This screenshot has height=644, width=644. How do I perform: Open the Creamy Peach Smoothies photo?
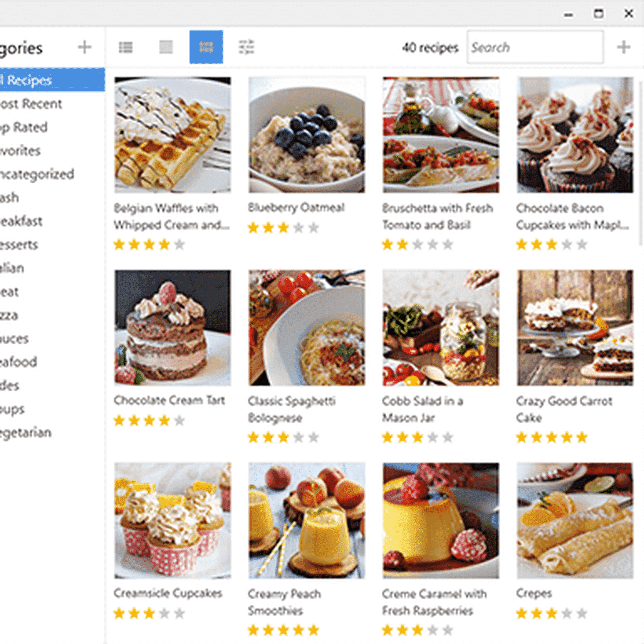pyautogui.click(x=307, y=520)
